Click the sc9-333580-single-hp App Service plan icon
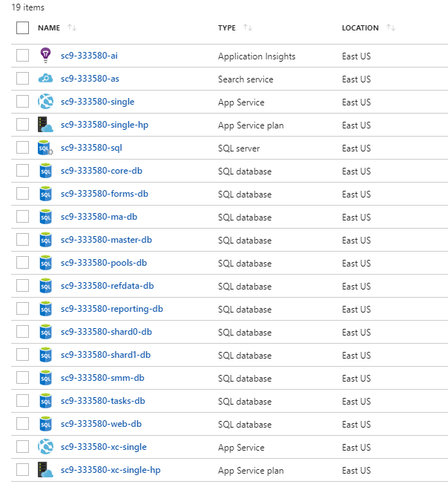This screenshot has width=448, height=487. tap(45, 125)
